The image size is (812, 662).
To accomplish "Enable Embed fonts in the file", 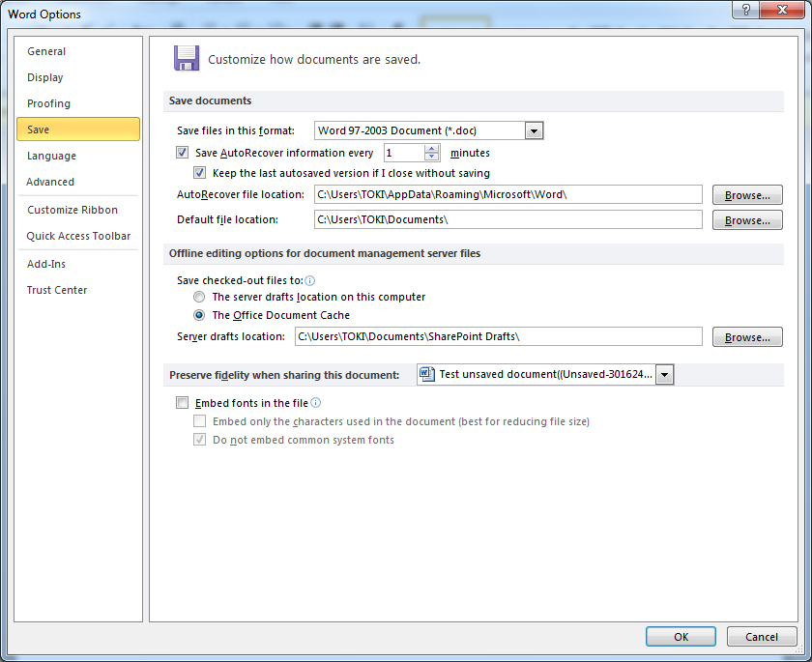I will click(x=182, y=402).
